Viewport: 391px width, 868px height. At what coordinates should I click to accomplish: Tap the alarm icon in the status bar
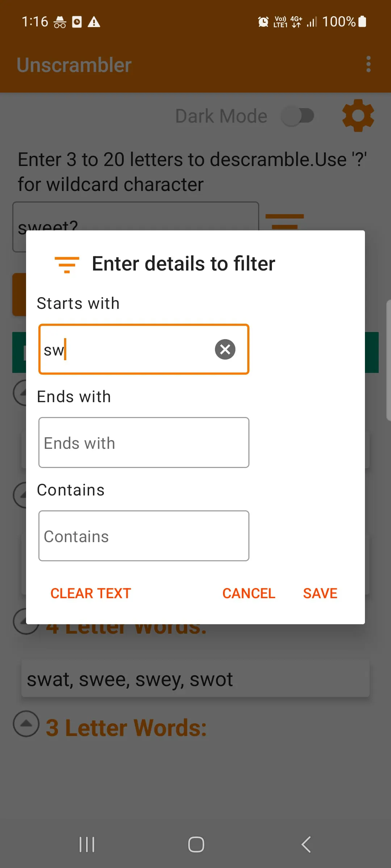pos(263,22)
